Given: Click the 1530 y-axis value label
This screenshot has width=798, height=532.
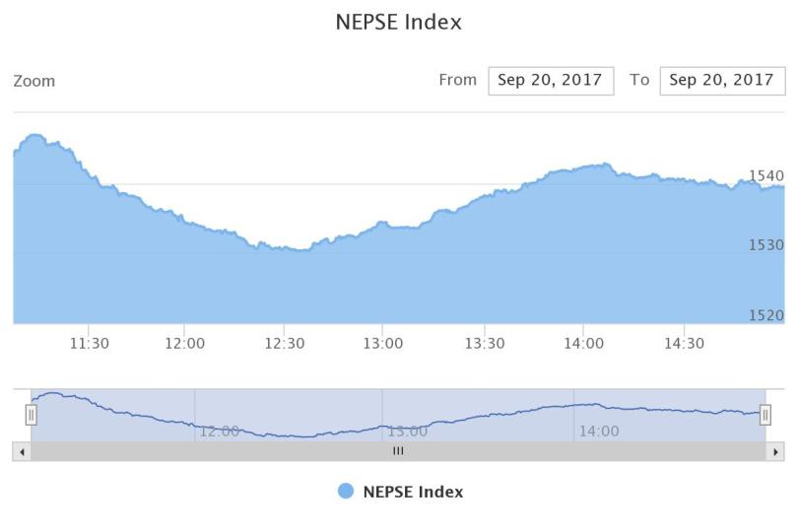Looking at the screenshot, I should (x=766, y=244).
